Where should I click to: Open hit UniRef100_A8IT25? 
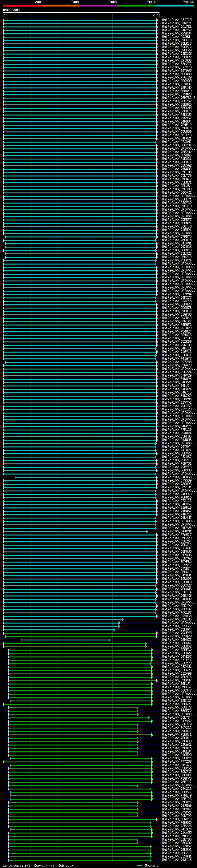coord(177,20)
